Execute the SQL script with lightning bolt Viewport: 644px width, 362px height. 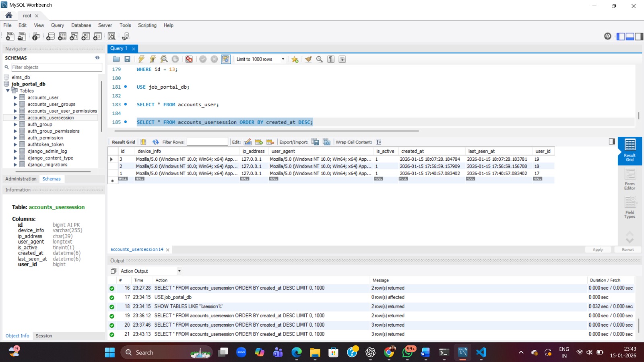click(x=141, y=59)
